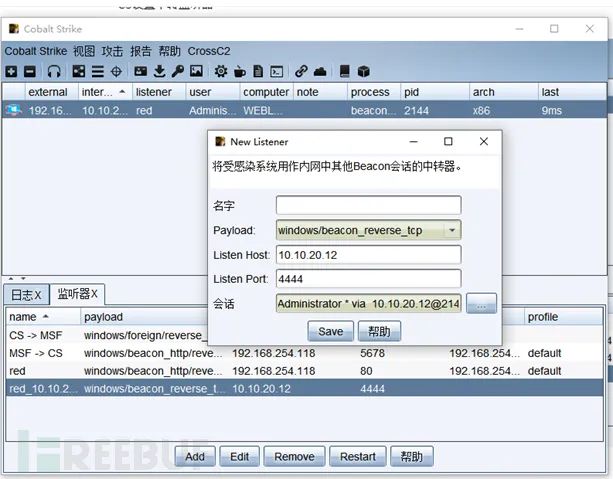The width and height of the screenshot is (613, 479).
Task: Focus the 名字 name input field
Action: pos(368,205)
